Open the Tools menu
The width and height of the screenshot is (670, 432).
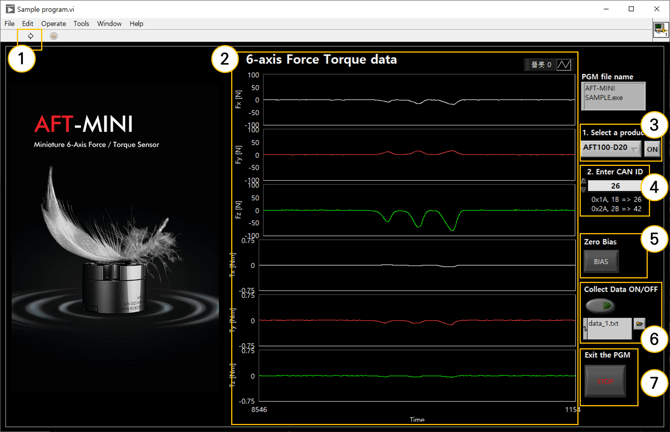click(81, 23)
